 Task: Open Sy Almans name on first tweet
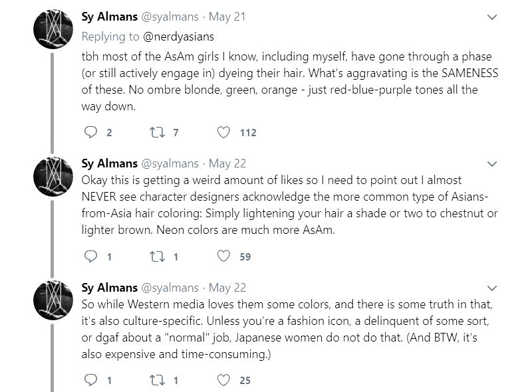109,17
